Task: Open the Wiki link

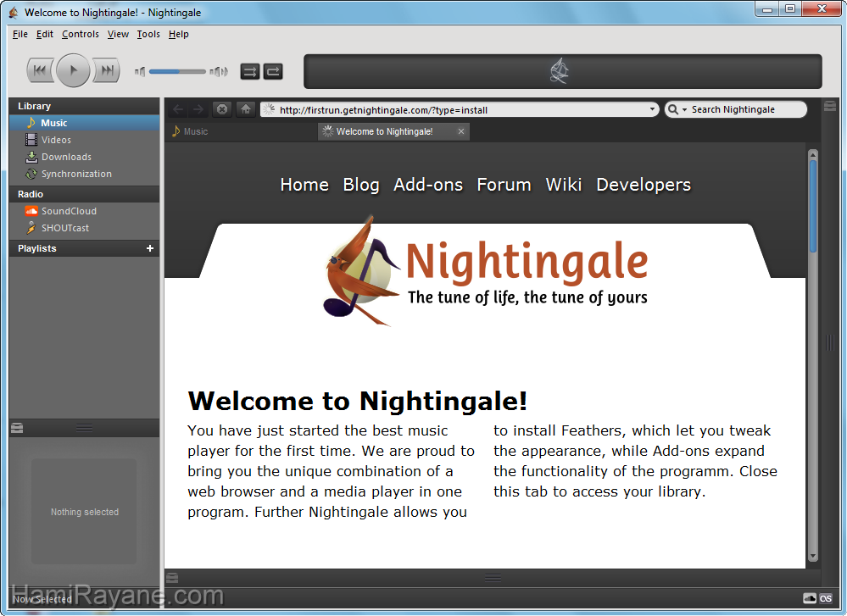Action: coord(564,185)
